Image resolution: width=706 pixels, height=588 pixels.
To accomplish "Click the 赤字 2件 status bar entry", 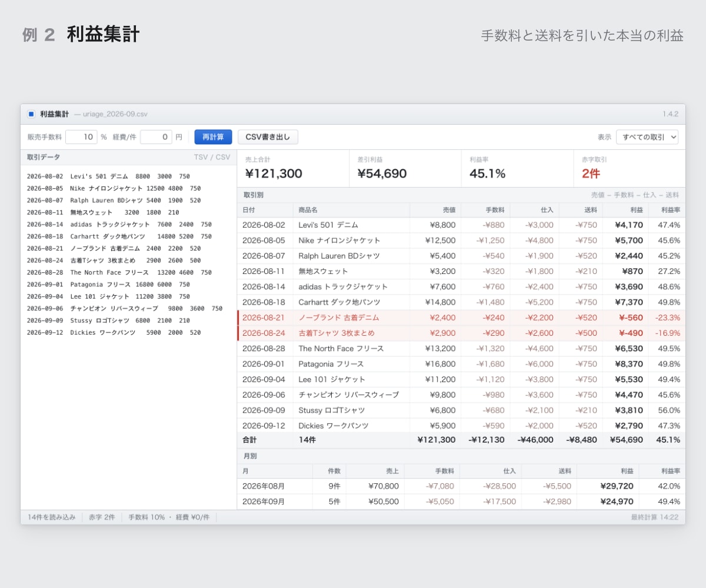I will coord(102,517).
